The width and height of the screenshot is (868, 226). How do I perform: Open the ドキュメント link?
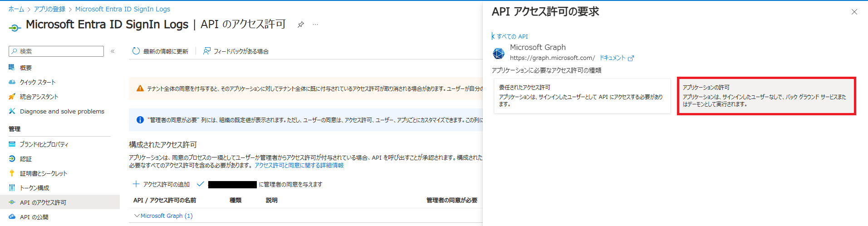click(x=613, y=58)
